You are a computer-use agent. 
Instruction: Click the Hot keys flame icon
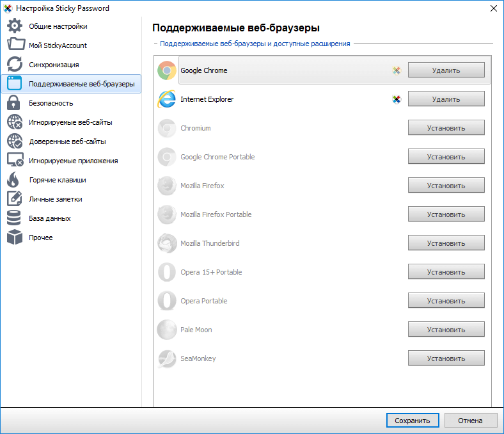click(x=15, y=180)
